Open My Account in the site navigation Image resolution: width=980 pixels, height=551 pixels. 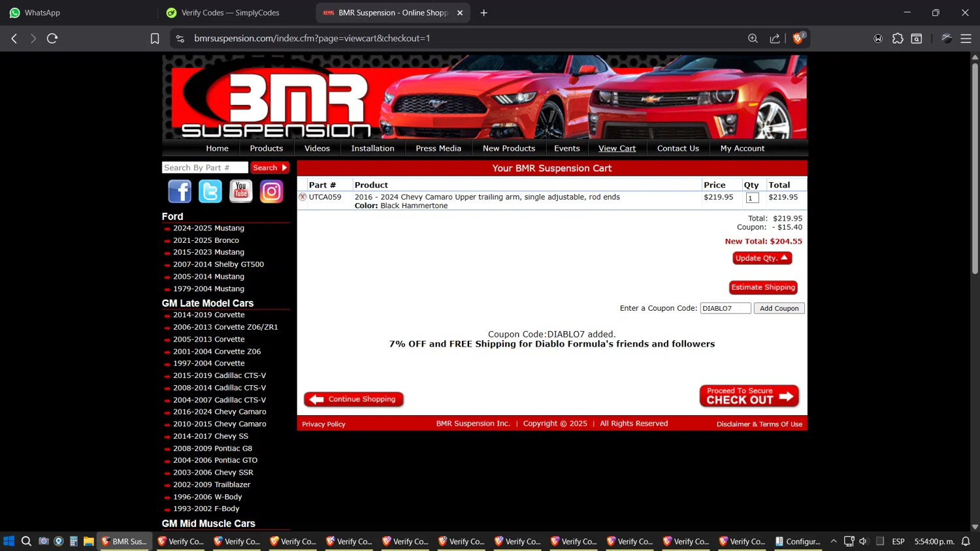(742, 148)
